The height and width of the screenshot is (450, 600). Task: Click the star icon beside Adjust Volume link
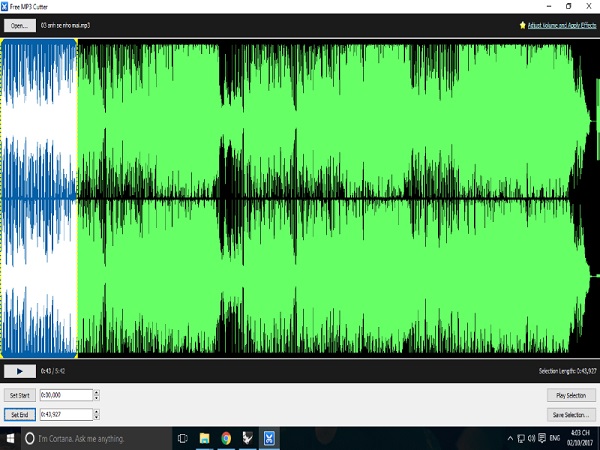pos(523,25)
